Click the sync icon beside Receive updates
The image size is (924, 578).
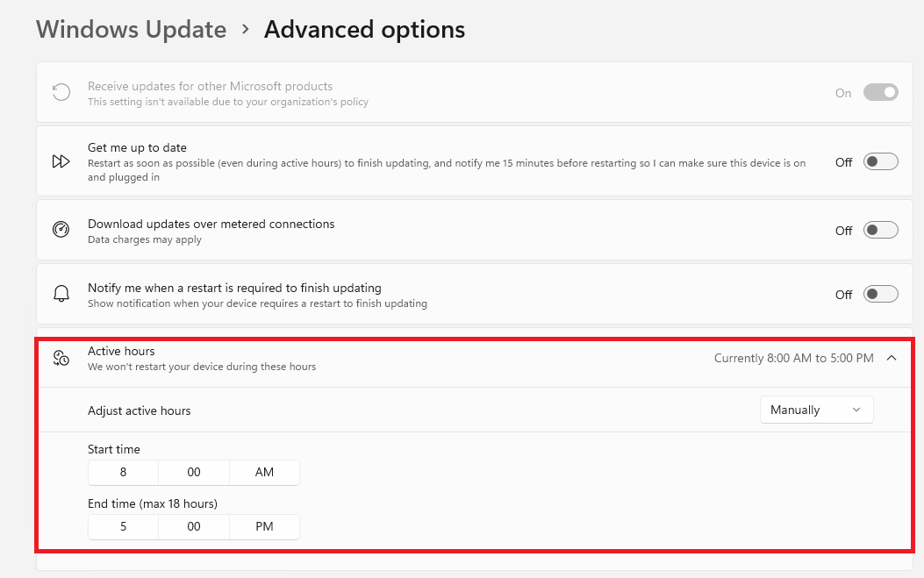[61, 92]
